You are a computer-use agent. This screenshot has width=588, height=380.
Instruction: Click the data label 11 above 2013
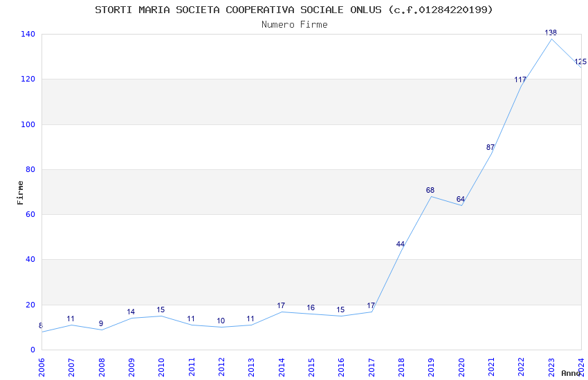pos(250,319)
